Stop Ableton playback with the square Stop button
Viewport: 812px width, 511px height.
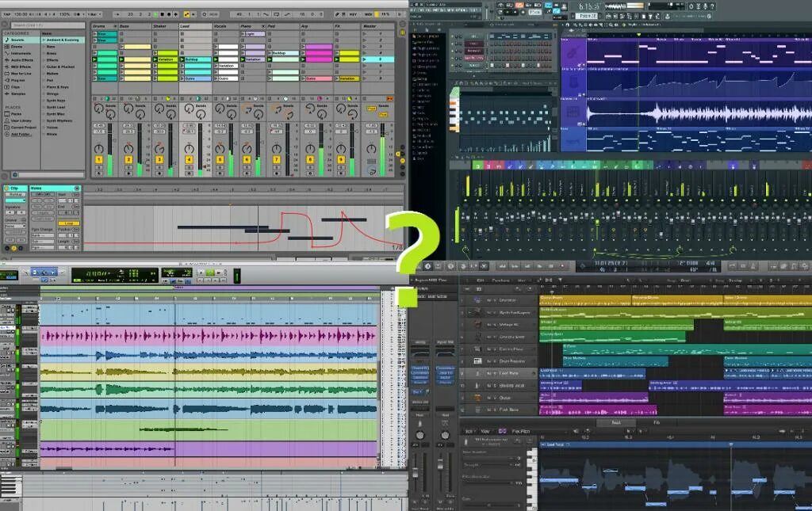pyautogui.click(x=162, y=14)
